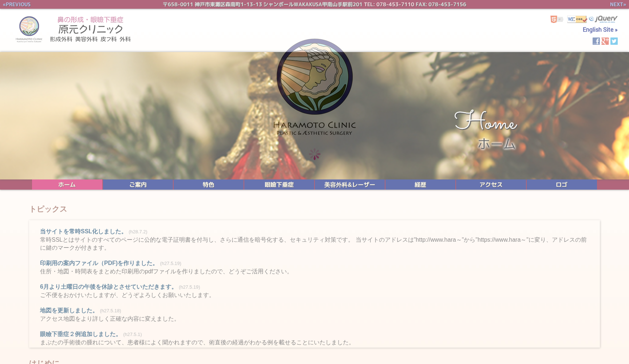This screenshot has width=629, height=364.
Task: Open the ご案内 navigation tab
Action: (138, 185)
